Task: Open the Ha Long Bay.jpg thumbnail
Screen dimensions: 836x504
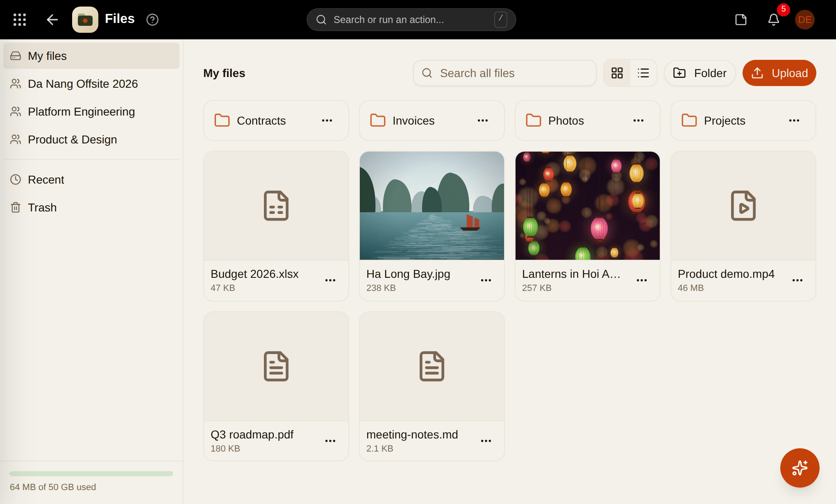Action: tap(432, 206)
